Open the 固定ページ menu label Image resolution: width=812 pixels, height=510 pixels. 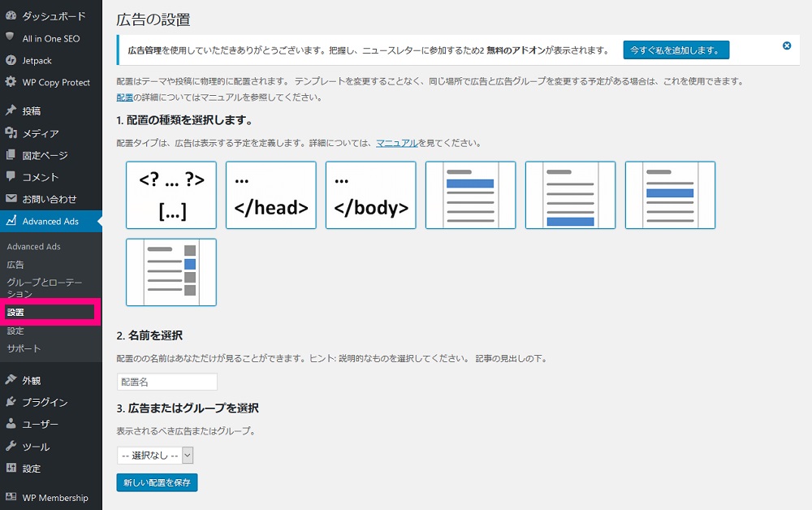click(45, 155)
